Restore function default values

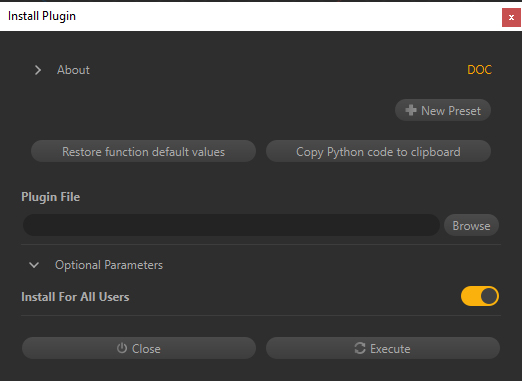pyautogui.click(x=143, y=152)
